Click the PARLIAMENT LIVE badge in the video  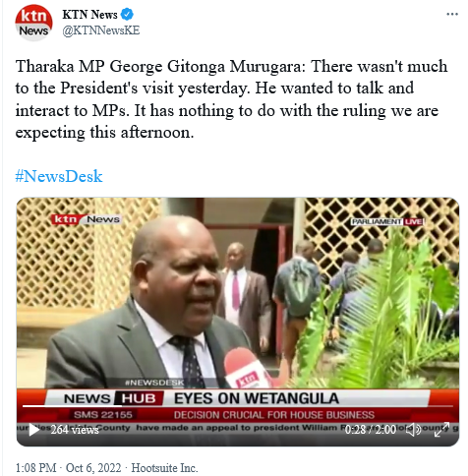point(387,222)
